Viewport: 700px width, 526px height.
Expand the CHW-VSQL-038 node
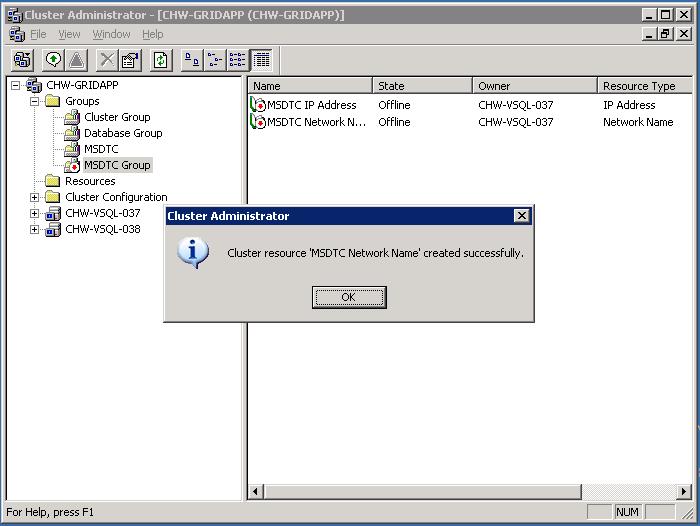click(34, 230)
